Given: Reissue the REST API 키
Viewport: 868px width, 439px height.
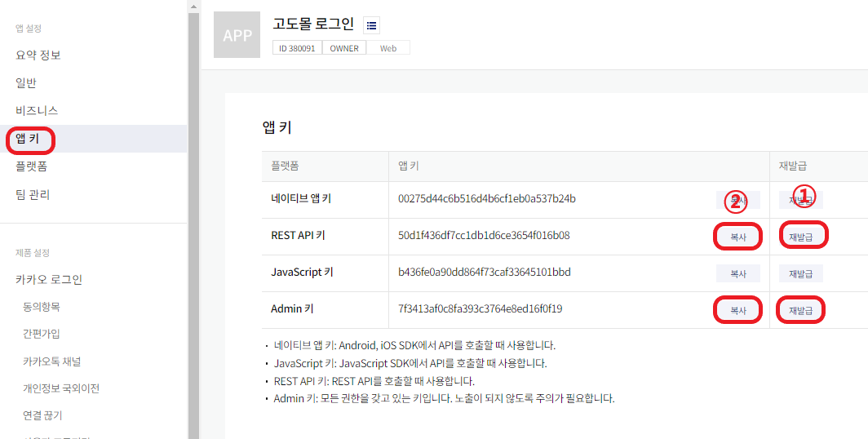Looking at the screenshot, I should point(801,237).
